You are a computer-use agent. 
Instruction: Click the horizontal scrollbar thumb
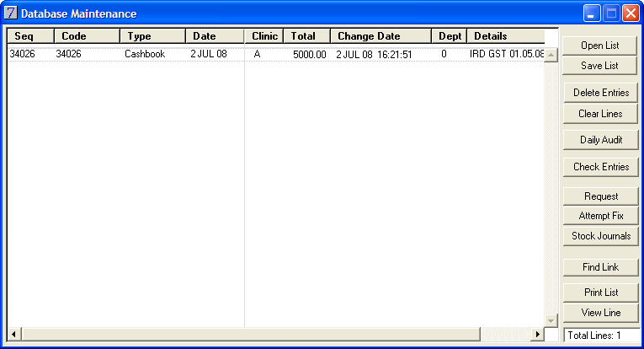pyautogui.click(x=251, y=334)
